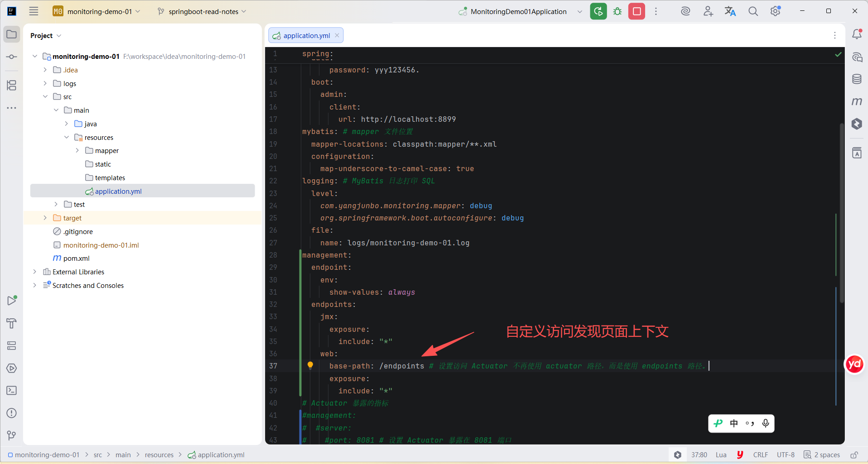Expand External Libraries node
868x464 pixels.
coord(35,272)
